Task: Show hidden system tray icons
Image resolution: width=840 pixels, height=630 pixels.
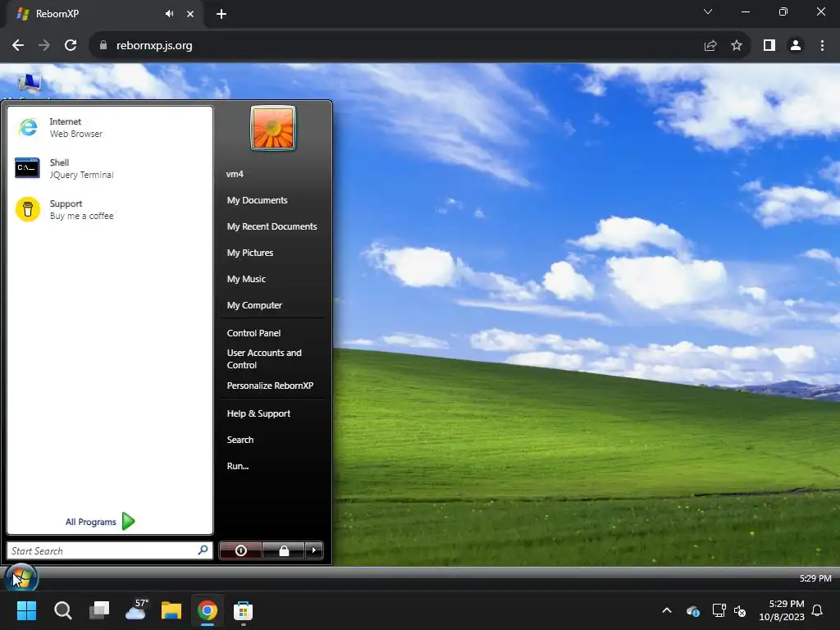Action: click(x=667, y=610)
